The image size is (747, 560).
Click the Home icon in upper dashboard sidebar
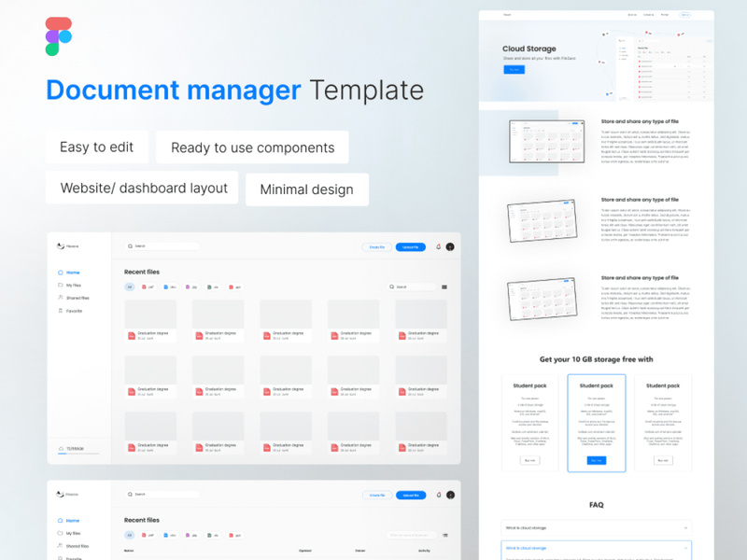tap(61, 273)
